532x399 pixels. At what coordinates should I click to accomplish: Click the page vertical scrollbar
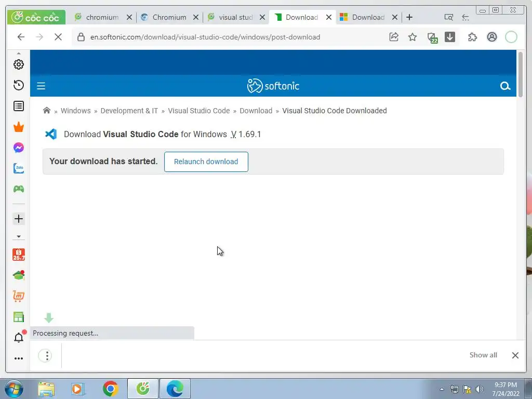coord(521,74)
